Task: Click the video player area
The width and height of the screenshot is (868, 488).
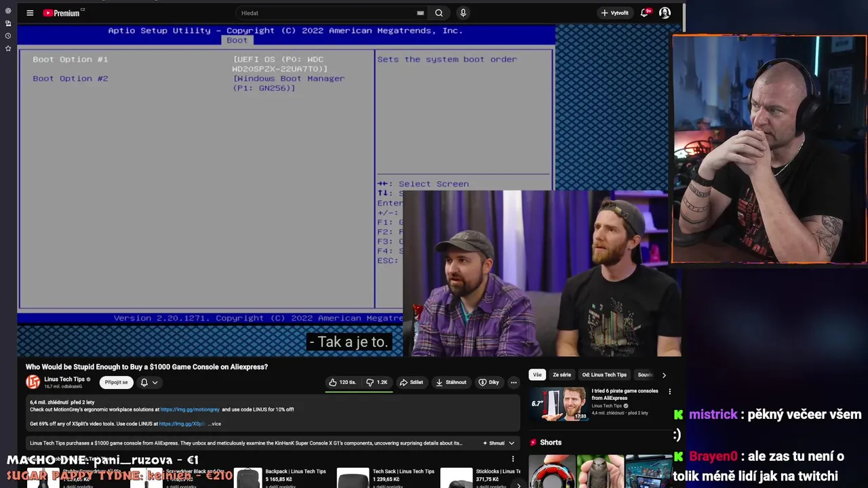Action: point(349,190)
